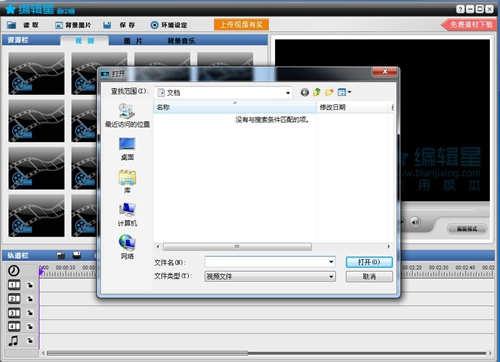Click the save disk icon in 轨道栏 header

click(77, 256)
